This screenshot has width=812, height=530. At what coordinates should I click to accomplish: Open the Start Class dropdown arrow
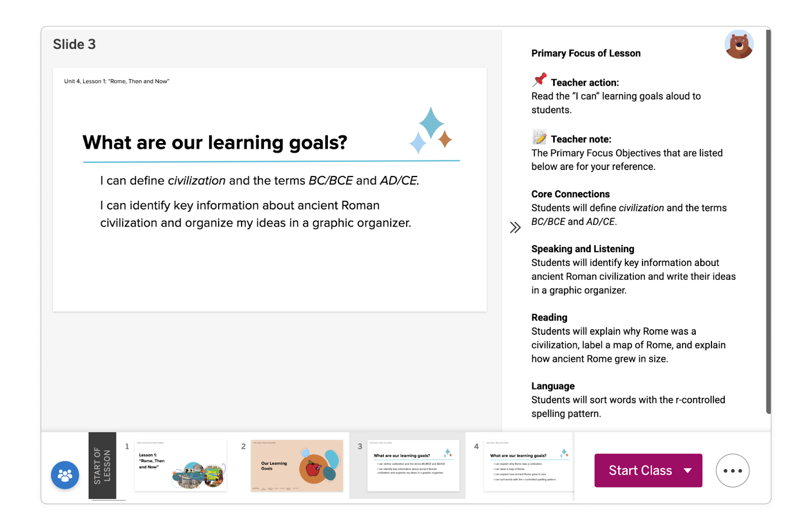pos(687,470)
